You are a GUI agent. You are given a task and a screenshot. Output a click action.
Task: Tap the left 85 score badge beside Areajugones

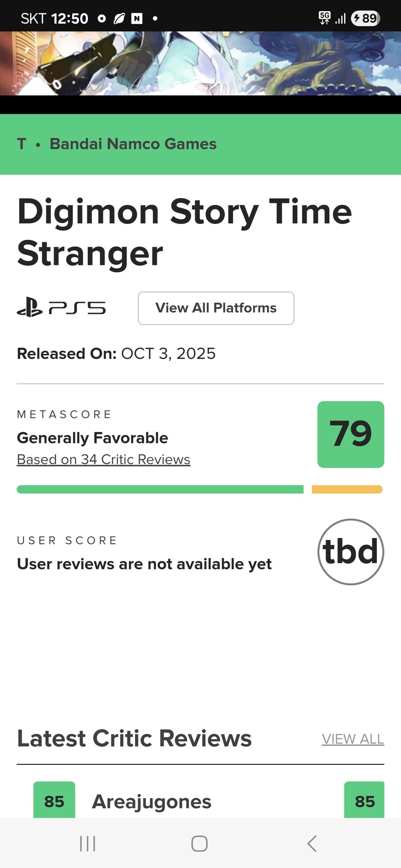[x=54, y=801]
